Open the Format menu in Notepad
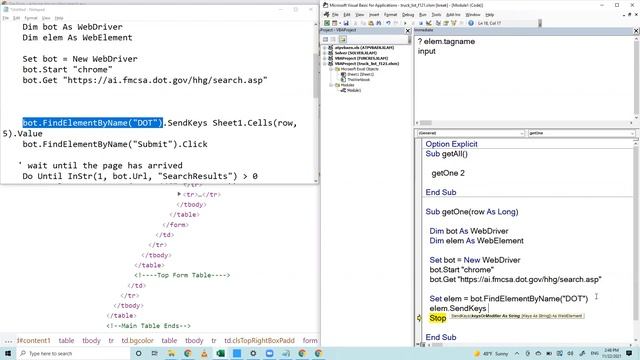 click(x=31, y=18)
